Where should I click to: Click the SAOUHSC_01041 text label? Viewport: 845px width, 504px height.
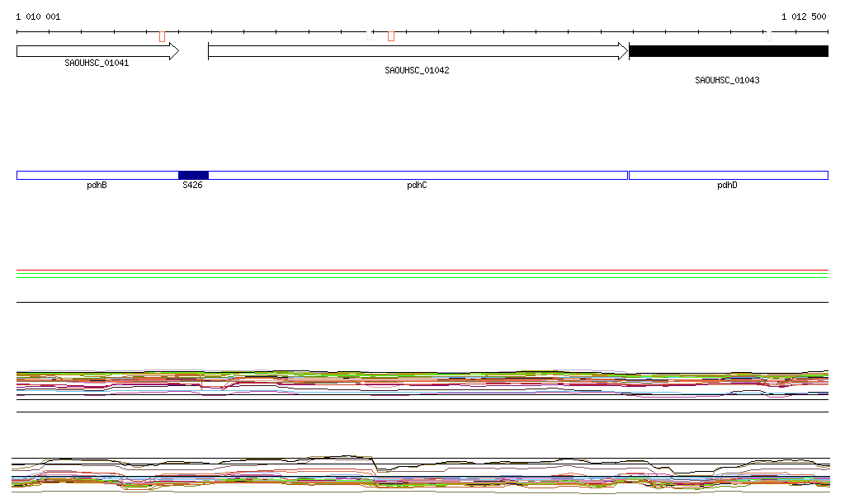click(x=97, y=63)
